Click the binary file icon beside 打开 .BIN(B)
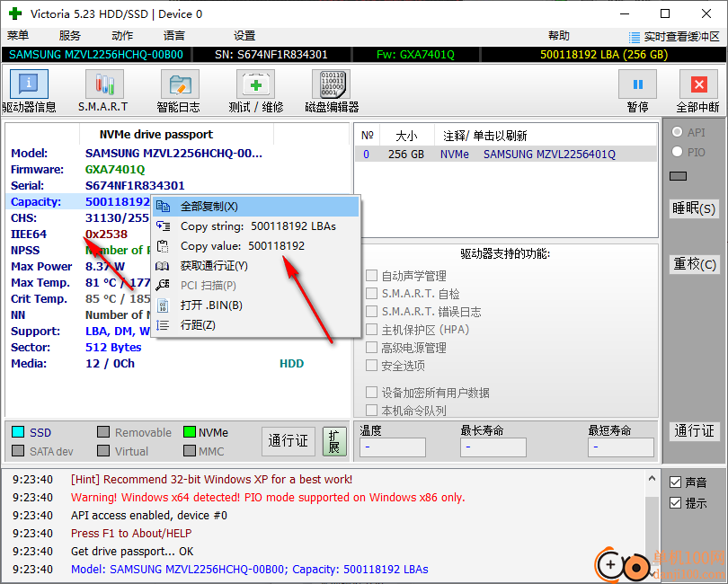Screen dimensions: 728x584 (163, 305)
